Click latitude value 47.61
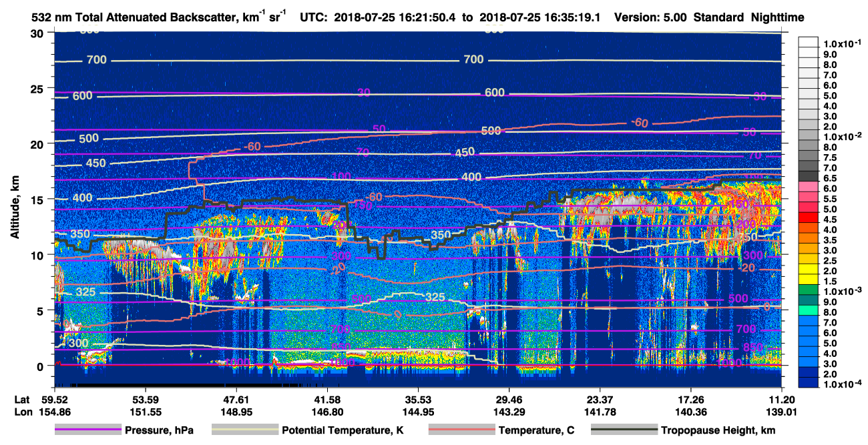Viewport: 868px width, 445px height. tap(236, 399)
